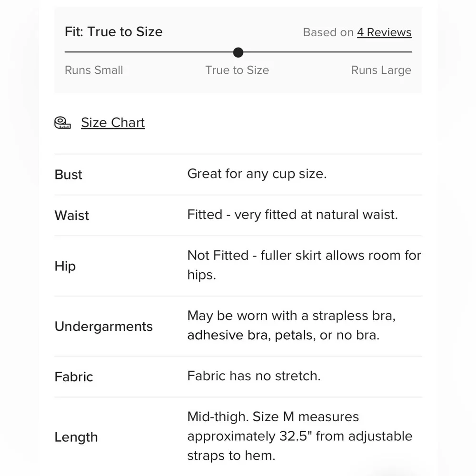Image resolution: width=476 pixels, height=476 pixels.
Task: Select the Hip row label
Action: pyautogui.click(x=65, y=266)
